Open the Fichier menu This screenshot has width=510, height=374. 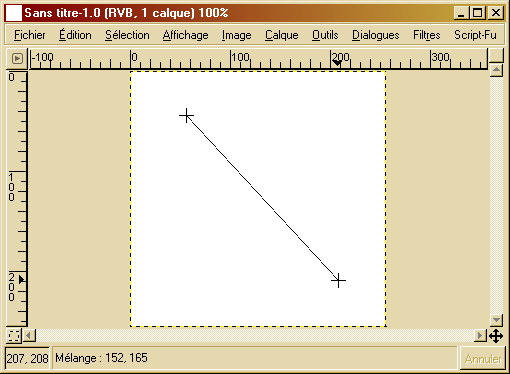click(30, 35)
